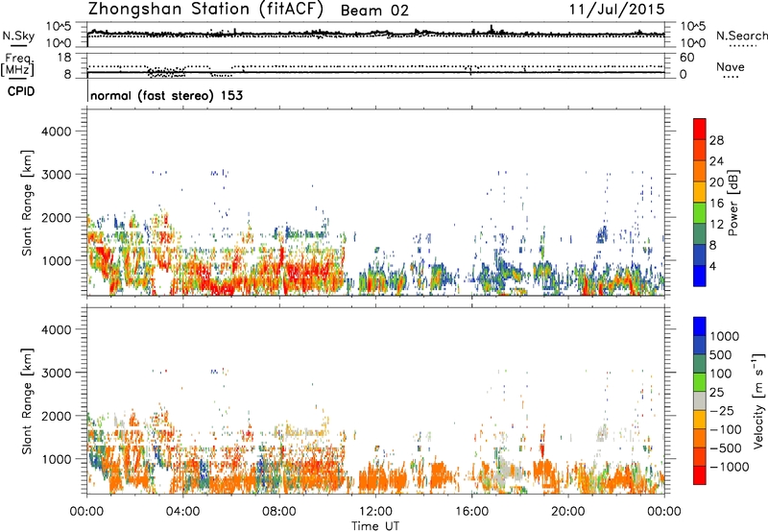Screen dimensions: 768x532
Task: Click the "2000" range tick of the velocity panel
Action: (57, 416)
